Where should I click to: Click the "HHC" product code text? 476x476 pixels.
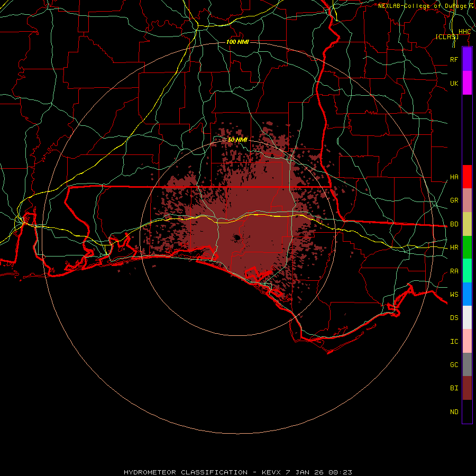tap(464, 32)
